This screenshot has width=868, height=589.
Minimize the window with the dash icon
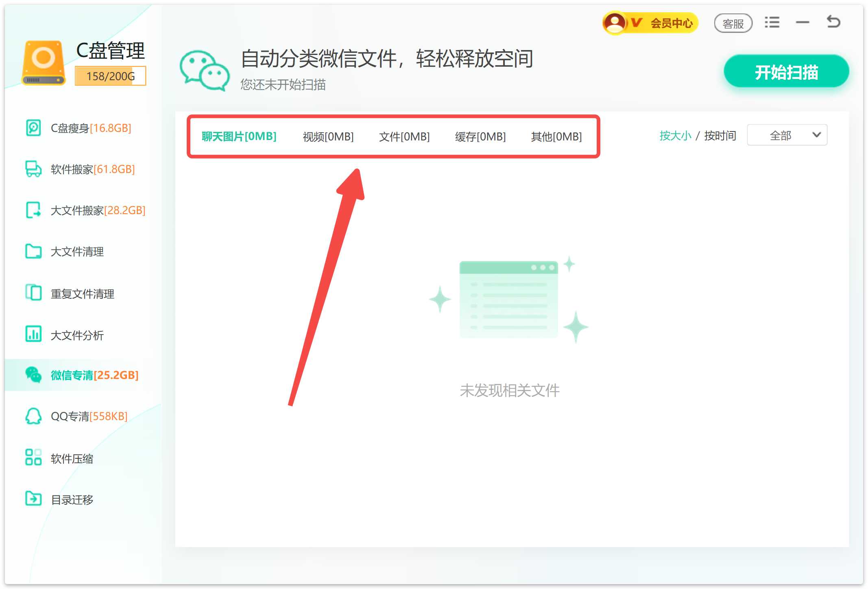coord(803,22)
